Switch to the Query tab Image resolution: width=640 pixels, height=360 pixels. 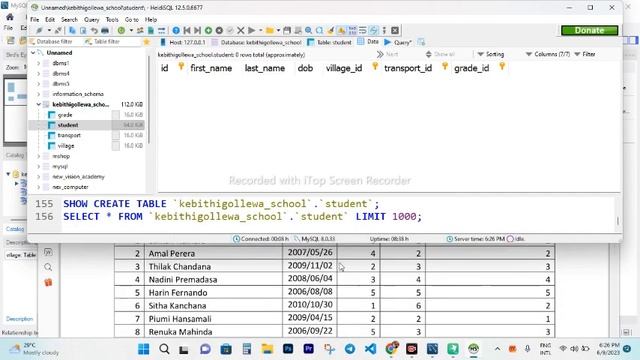pos(398,42)
